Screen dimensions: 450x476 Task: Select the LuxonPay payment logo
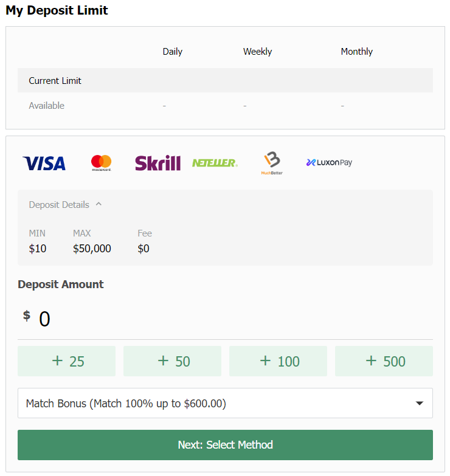(x=329, y=163)
